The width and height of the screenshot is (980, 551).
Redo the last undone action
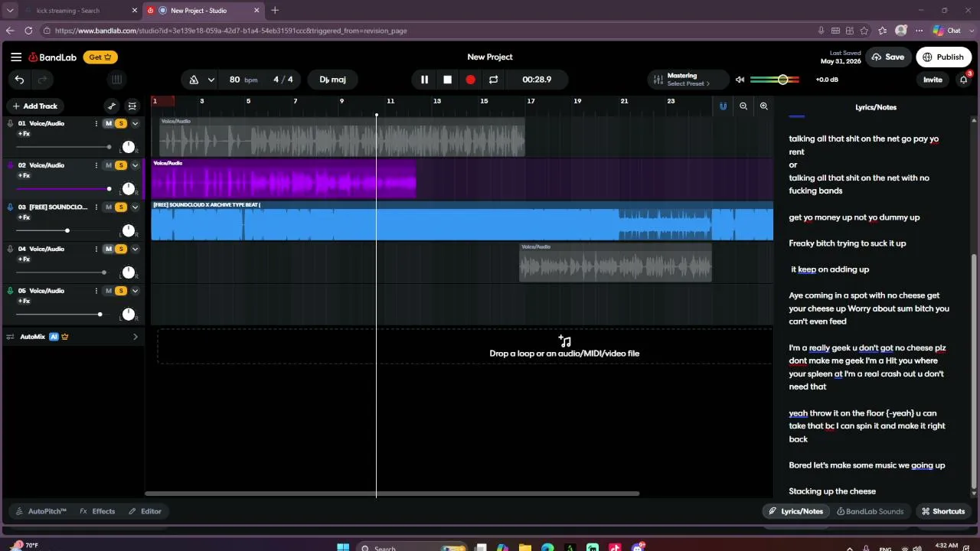coord(43,80)
